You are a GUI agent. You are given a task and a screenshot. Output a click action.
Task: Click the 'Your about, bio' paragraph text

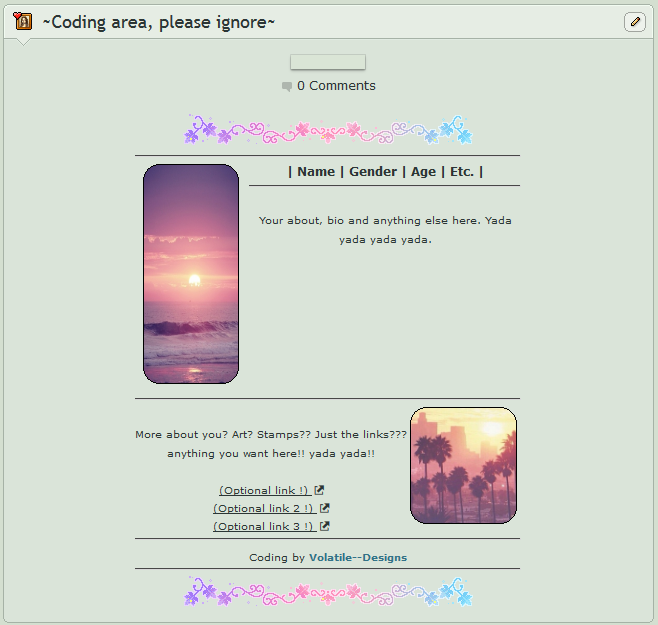tap(385, 230)
